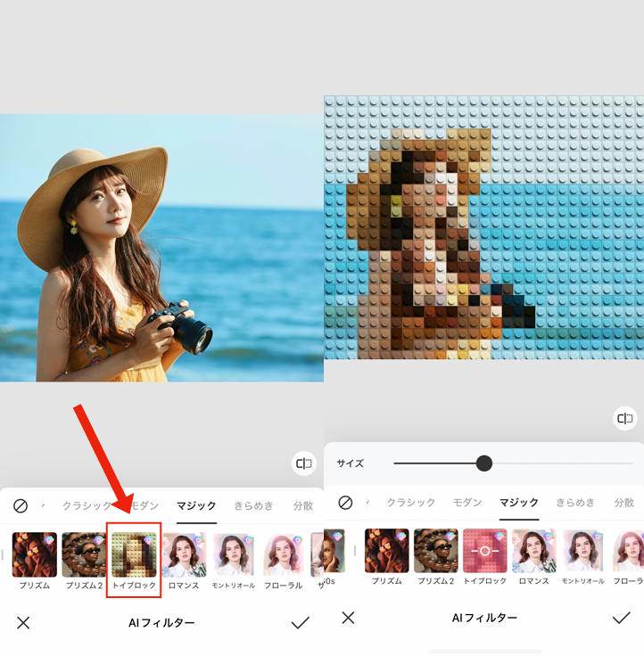Choose プリズム filter thumbnail in right screen
The height and width of the screenshot is (656, 644).
tap(386, 551)
